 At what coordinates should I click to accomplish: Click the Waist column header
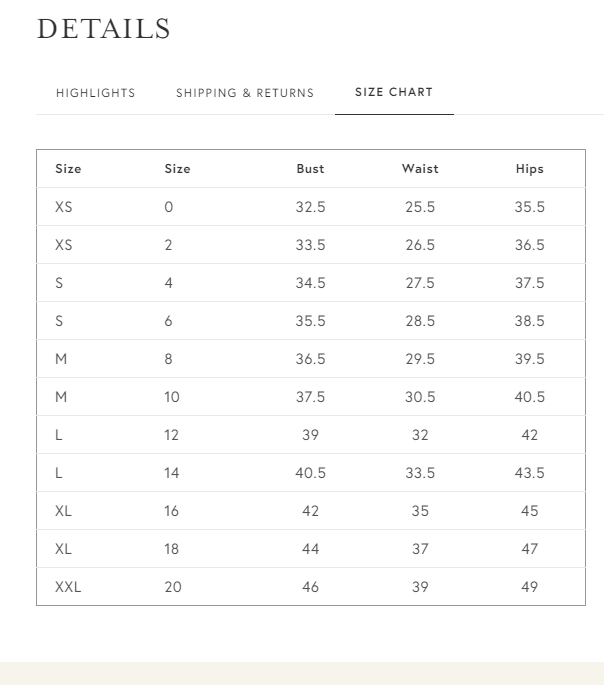[420, 169]
